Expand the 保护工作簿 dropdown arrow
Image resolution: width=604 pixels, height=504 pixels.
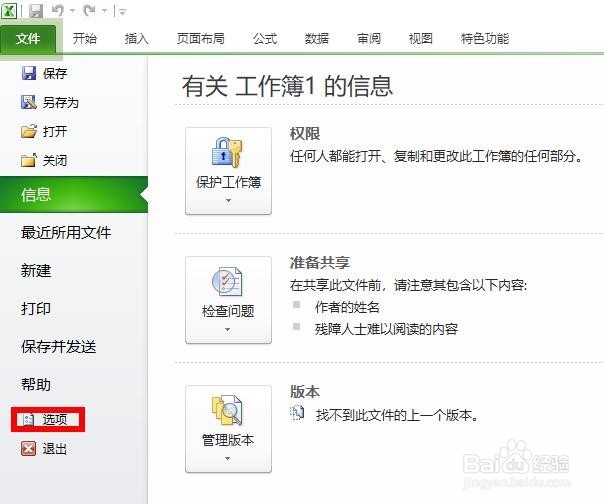[x=228, y=200]
